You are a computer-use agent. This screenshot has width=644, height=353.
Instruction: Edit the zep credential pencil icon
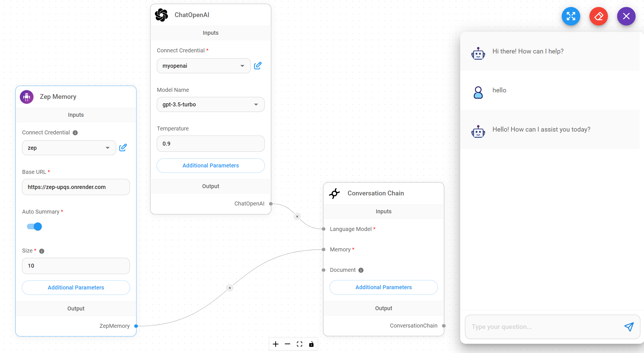tap(123, 148)
